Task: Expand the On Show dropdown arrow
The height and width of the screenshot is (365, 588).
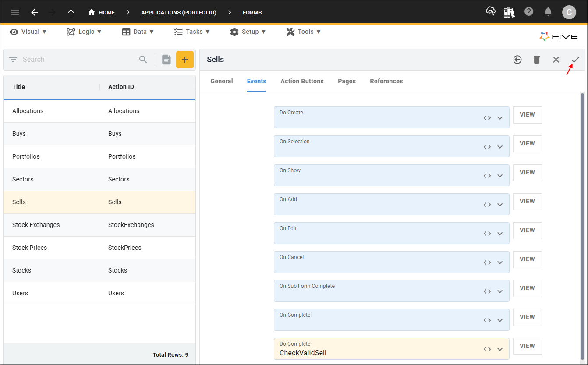Action: [x=500, y=176]
